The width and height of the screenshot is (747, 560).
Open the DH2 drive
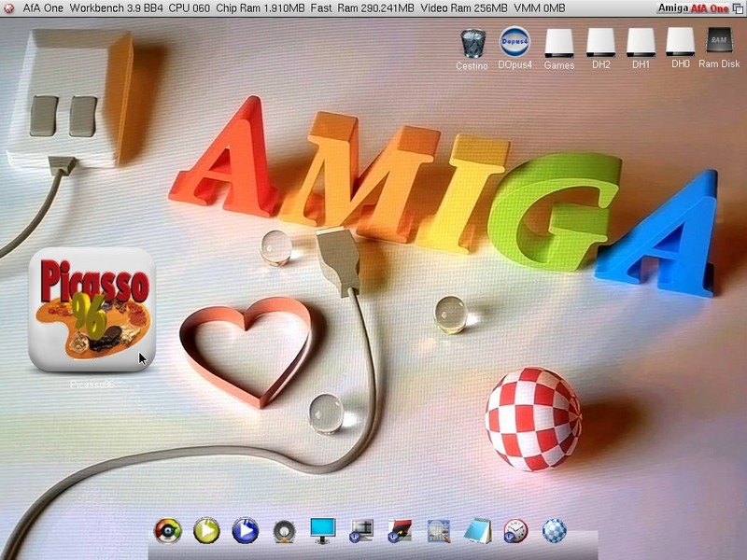point(600,43)
